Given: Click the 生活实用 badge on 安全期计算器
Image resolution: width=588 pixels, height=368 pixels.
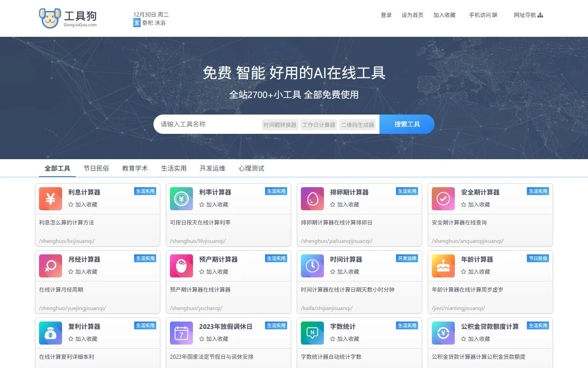Looking at the screenshot, I should click(x=537, y=190).
